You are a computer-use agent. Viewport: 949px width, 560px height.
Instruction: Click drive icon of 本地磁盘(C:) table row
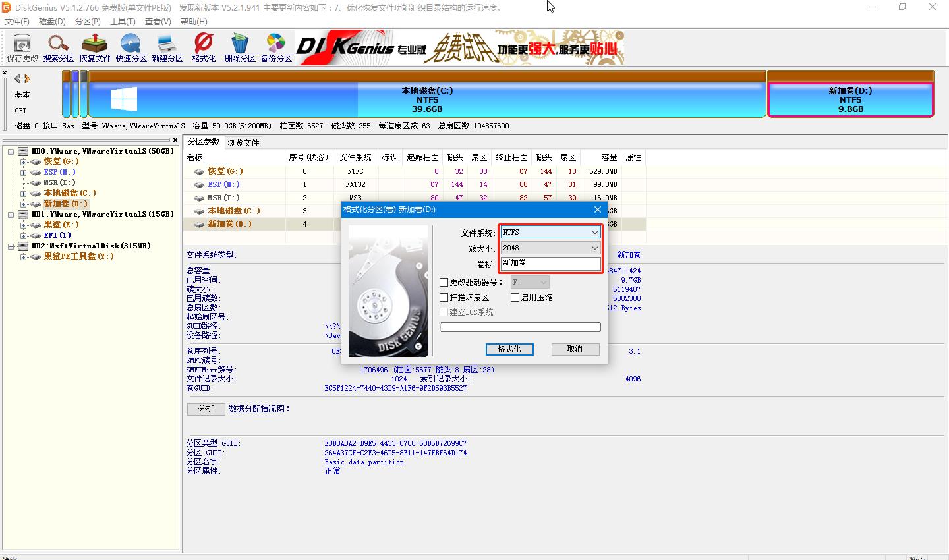(x=198, y=211)
